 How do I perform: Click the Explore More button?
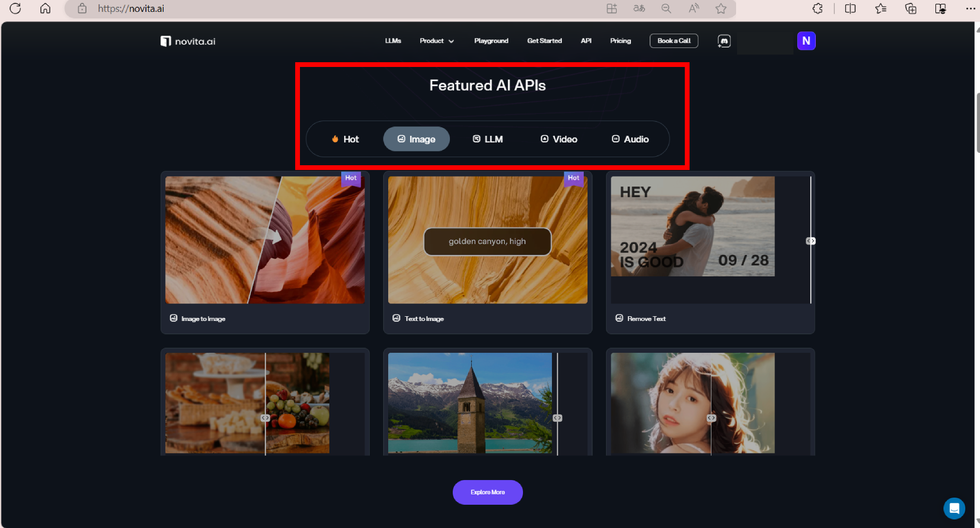pos(487,492)
